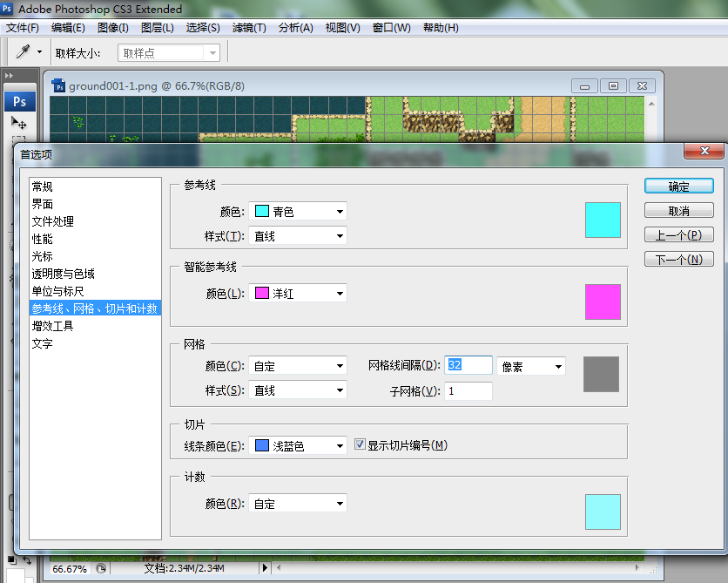728x583 pixels.
Task: Open the 文件(F) menu
Action: click(23, 28)
